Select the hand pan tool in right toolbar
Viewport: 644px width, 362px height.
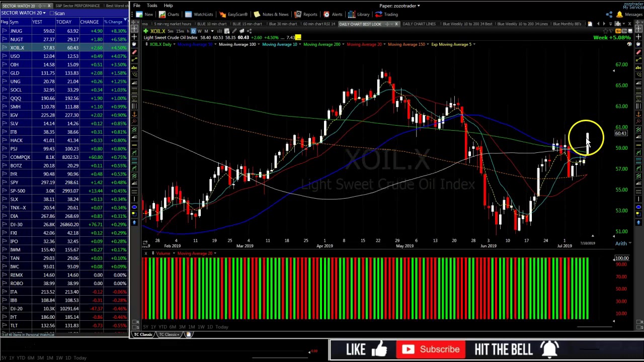(x=638, y=44)
